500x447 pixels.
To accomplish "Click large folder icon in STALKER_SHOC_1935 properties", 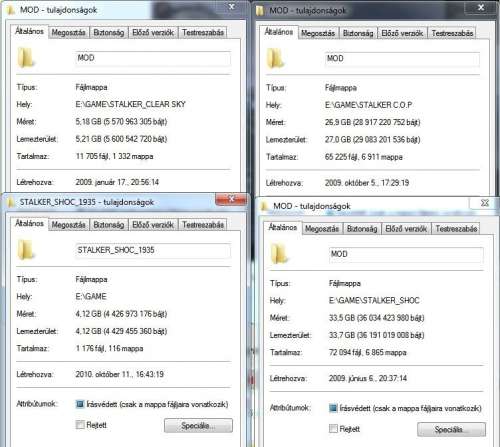I will 26,250.
